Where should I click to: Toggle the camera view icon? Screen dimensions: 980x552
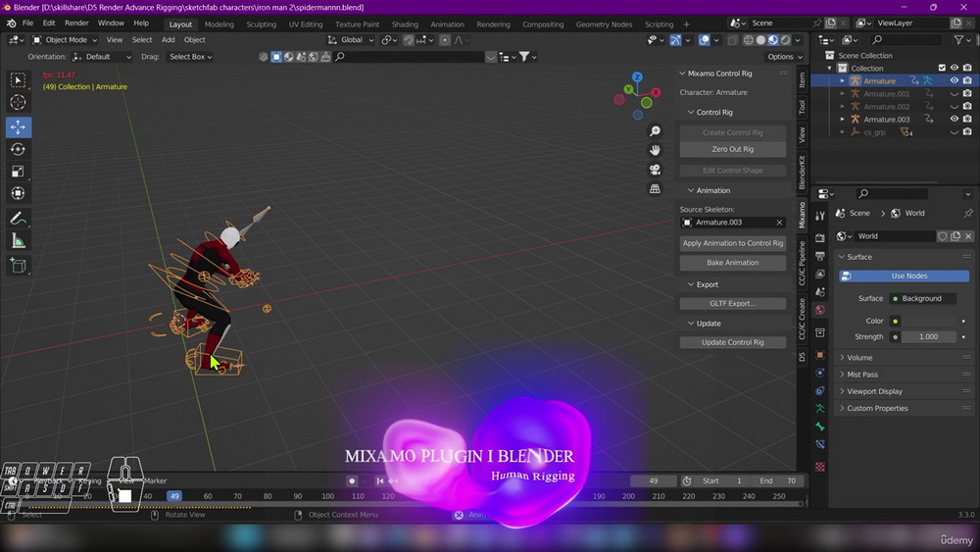point(655,170)
